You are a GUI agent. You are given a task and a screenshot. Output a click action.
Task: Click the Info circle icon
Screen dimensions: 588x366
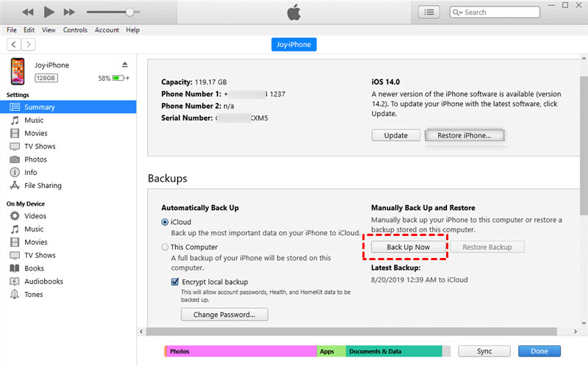15,173
